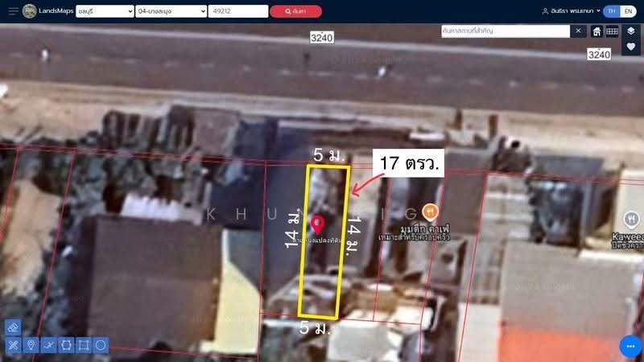Select the eraser tool
This screenshot has width=644, height=362.
(13, 327)
